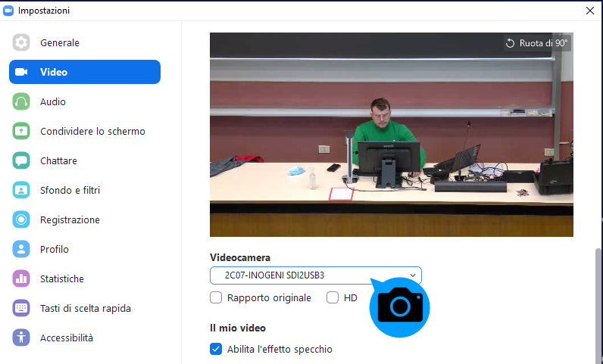Enable the HD checkbox
The width and height of the screenshot is (603, 364).
click(333, 297)
